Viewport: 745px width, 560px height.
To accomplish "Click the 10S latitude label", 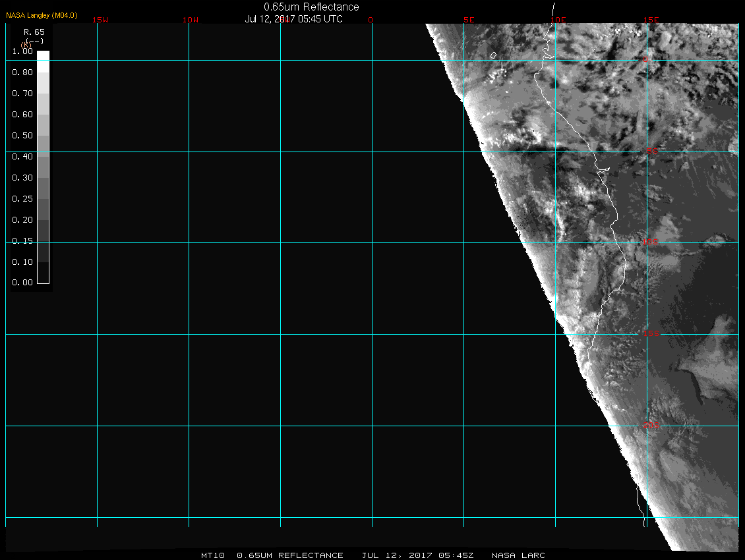I will (x=650, y=243).
